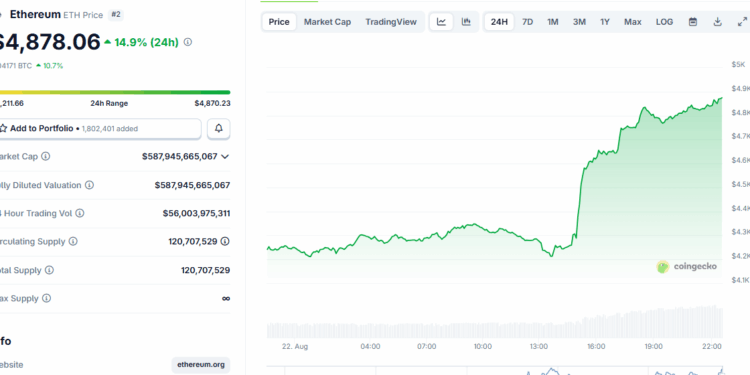Click the 24h Range progress bar
Image resolution: width=750 pixels, height=375 pixels.
tap(115, 92)
